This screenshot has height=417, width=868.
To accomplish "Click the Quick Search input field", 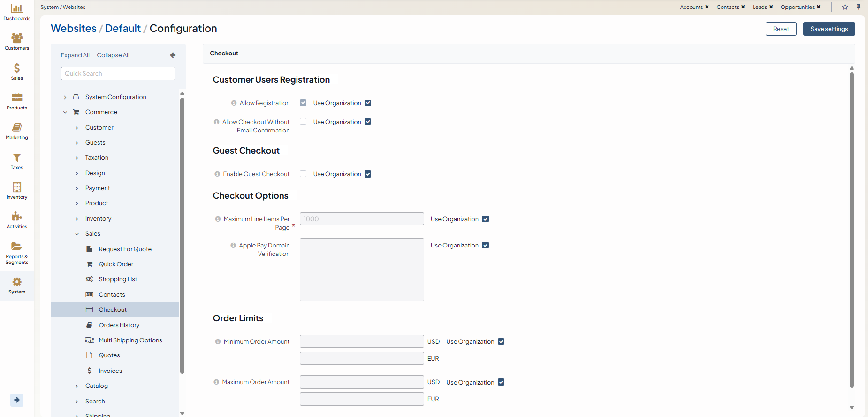I will pyautogui.click(x=118, y=74).
